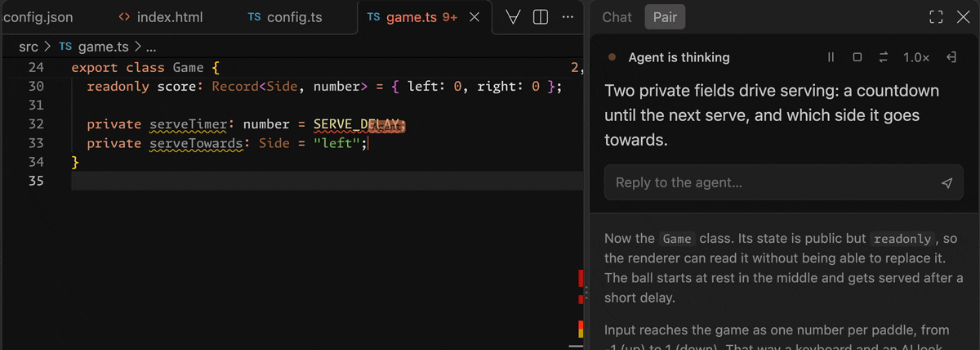Open the editor More Actions ellipsis menu
Viewport: 980px width, 350px height.
[x=568, y=17]
